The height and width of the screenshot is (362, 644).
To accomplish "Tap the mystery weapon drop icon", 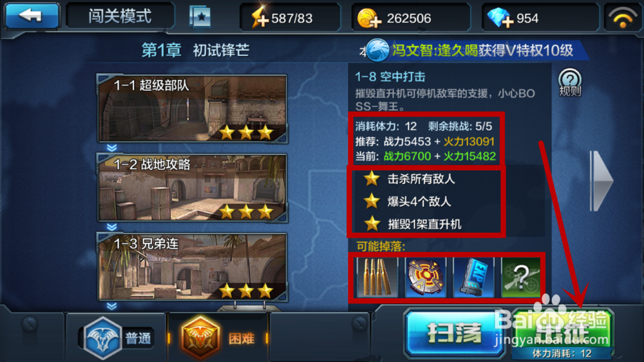I will (521, 277).
